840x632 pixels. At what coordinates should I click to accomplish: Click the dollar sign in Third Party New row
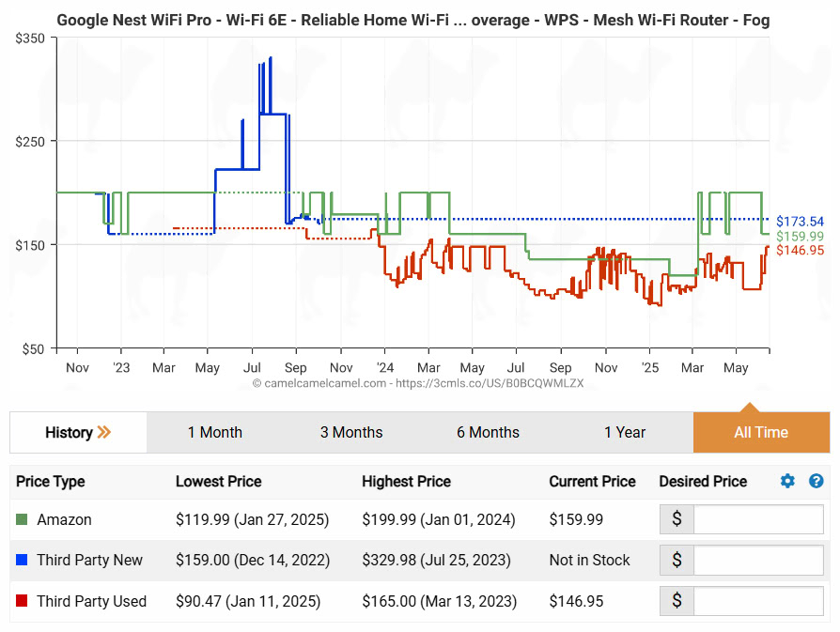[x=677, y=561]
